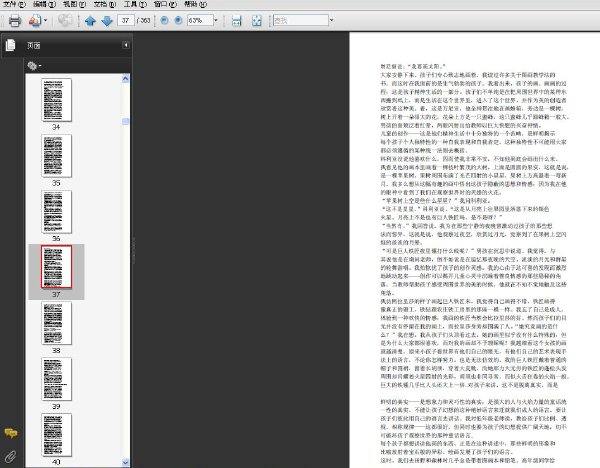The width and height of the screenshot is (600, 468).
Task: Click the thumbnail scrollbar thumb
Action: click(x=126, y=121)
